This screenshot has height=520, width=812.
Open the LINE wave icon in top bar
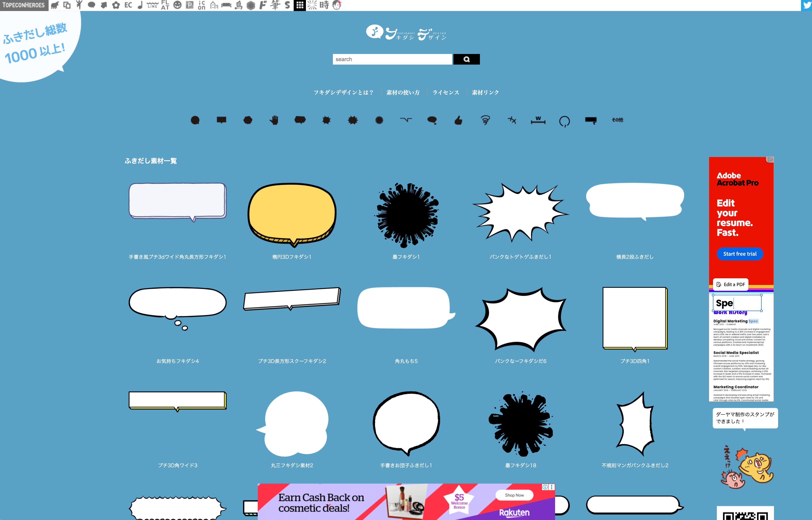tap(153, 5)
